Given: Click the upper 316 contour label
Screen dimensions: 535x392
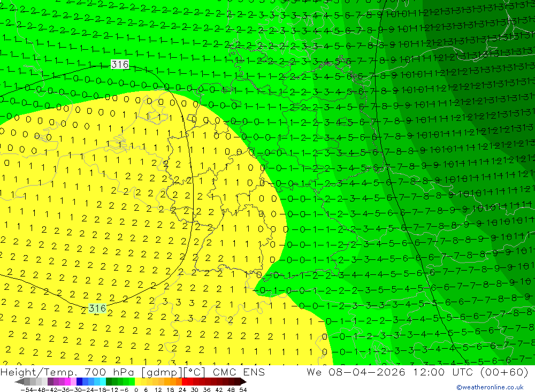Looking at the screenshot, I should (x=120, y=64).
